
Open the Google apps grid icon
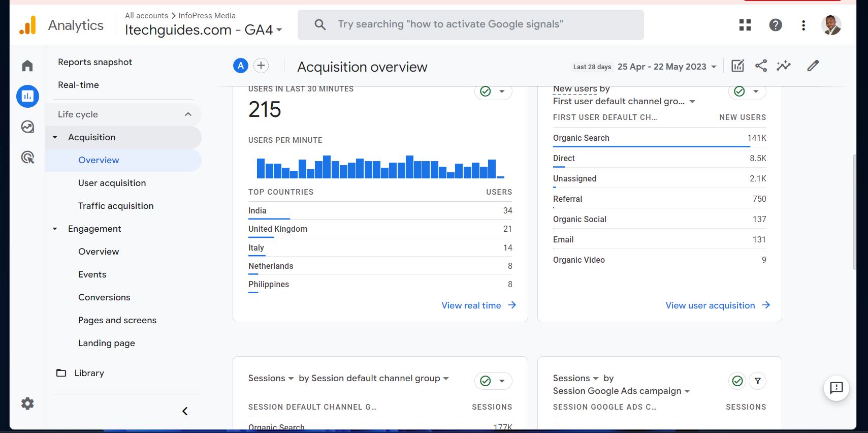(745, 25)
